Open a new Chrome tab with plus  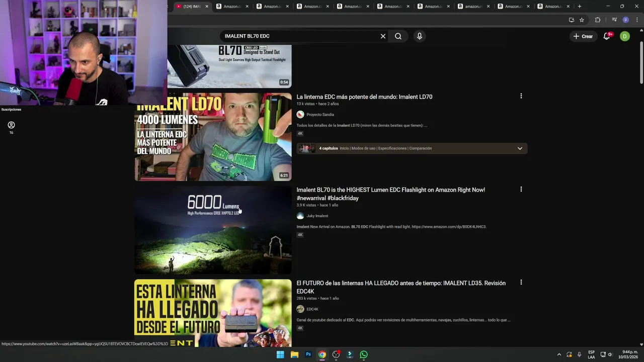click(x=580, y=7)
